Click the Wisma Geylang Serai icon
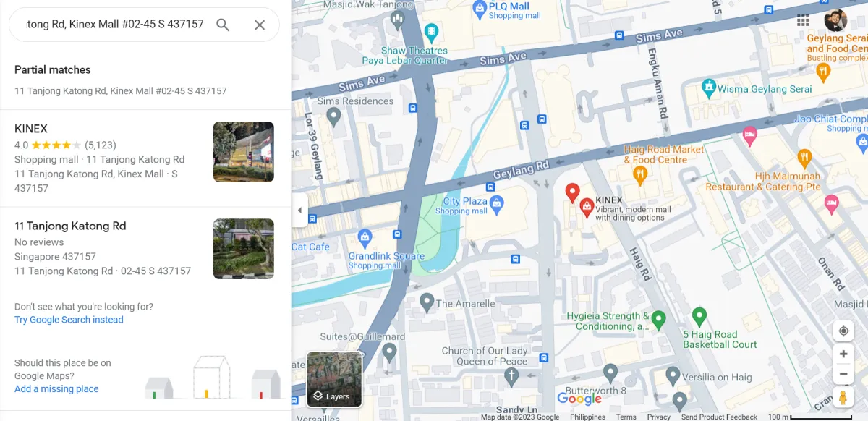Viewport: 868px width, 421px height. (x=709, y=89)
